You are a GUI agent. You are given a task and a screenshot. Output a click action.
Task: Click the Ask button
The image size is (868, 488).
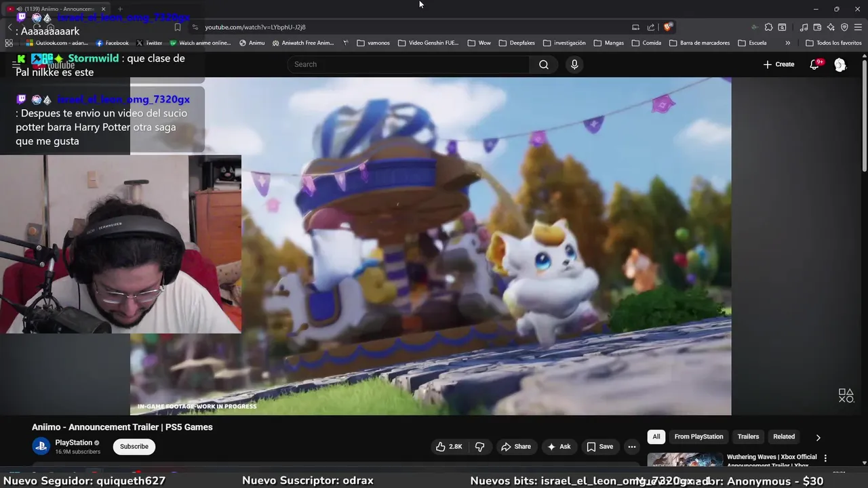tap(559, 447)
